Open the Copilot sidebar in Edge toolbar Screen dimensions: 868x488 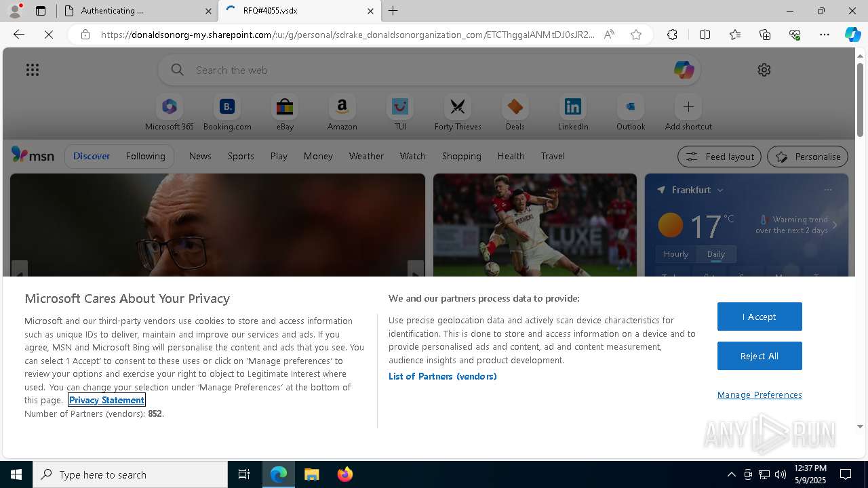click(x=852, y=35)
